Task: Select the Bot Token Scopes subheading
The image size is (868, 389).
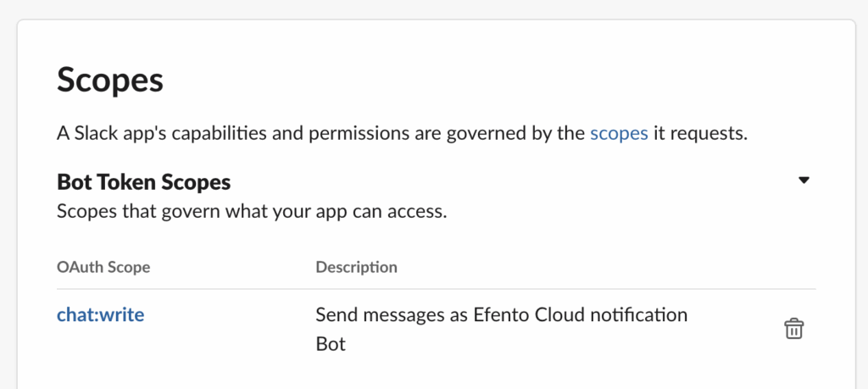Action: point(143,181)
